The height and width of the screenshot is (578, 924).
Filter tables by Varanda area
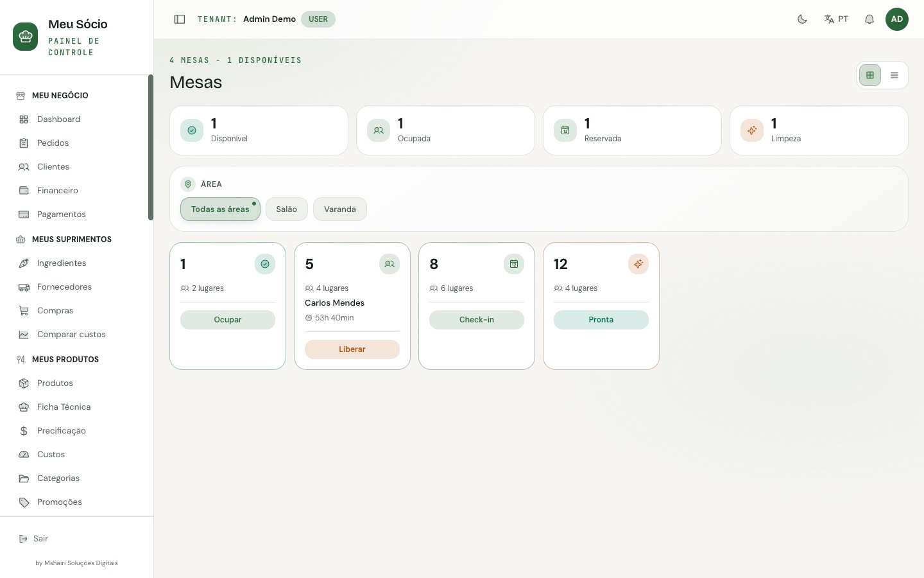point(340,209)
